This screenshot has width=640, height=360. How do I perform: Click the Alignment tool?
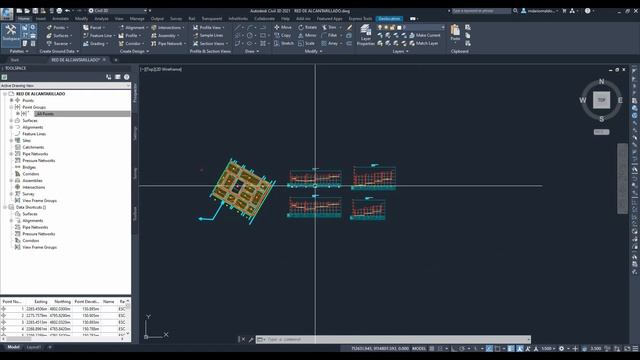coord(133,27)
